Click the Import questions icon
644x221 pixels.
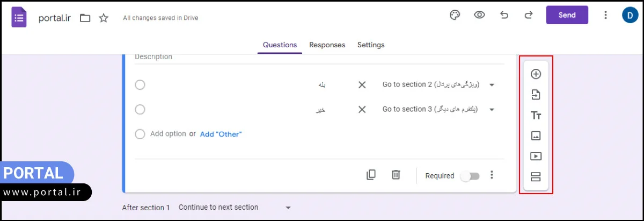point(536,95)
